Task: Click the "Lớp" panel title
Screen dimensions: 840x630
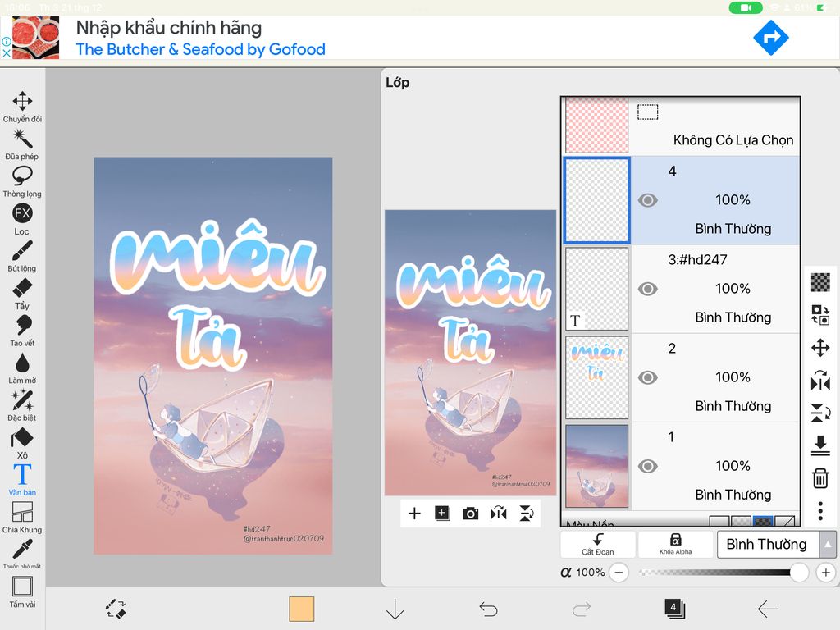Action: click(398, 83)
